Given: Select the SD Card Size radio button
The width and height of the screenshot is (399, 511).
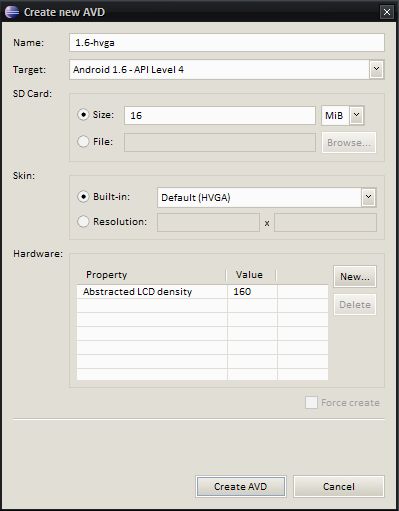Looking at the screenshot, I should click(83, 115).
